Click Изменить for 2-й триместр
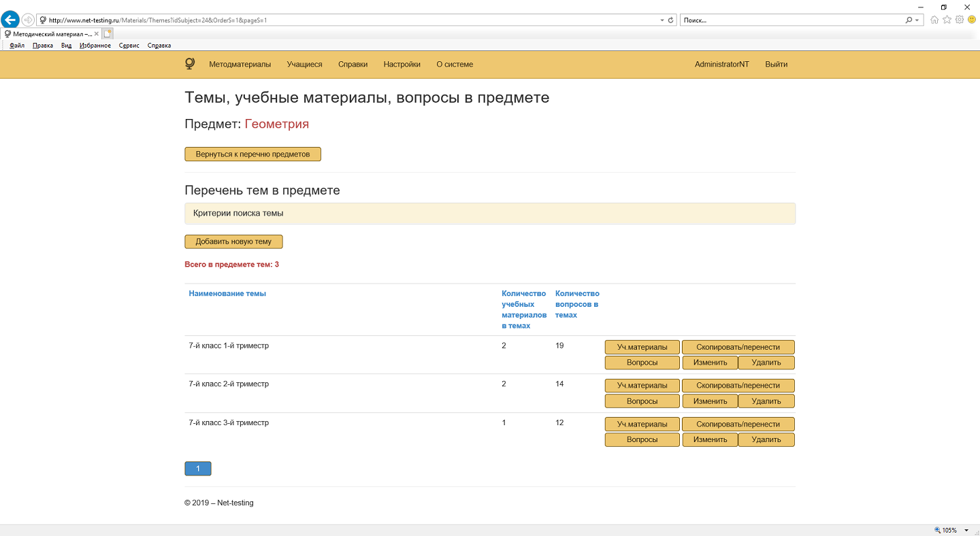 tap(710, 401)
